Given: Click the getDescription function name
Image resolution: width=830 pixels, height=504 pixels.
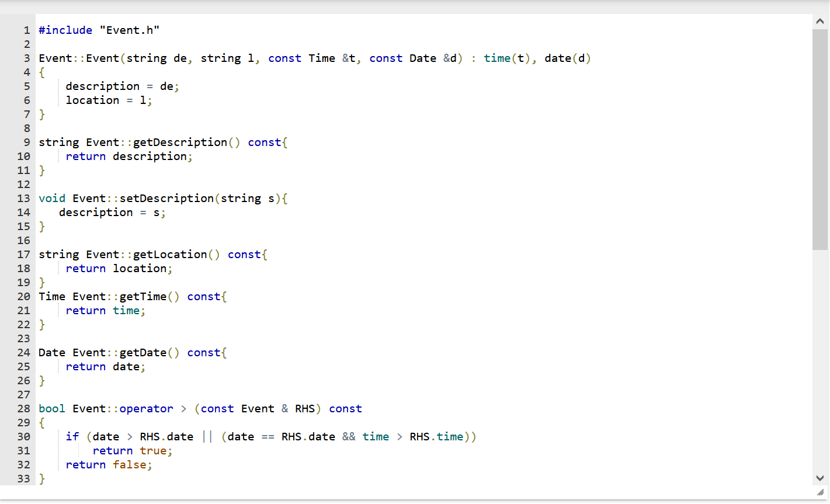Looking at the screenshot, I should 180,142.
